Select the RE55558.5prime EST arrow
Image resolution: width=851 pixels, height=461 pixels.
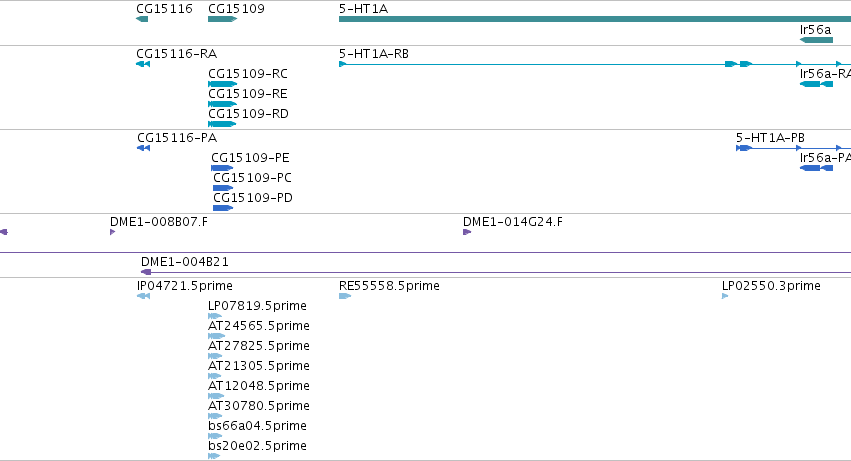coord(345,296)
